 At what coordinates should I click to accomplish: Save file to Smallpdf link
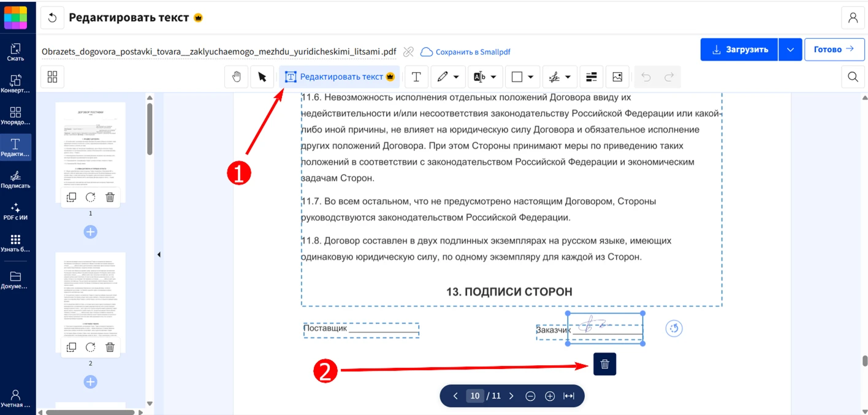(x=465, y=52)
